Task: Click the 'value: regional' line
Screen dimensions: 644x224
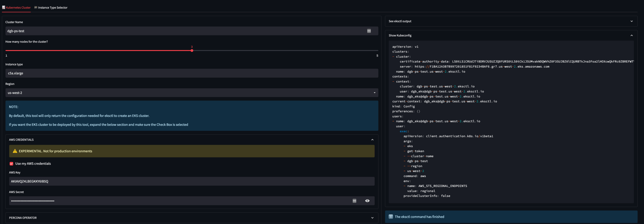Action: [x=421, y=191]
